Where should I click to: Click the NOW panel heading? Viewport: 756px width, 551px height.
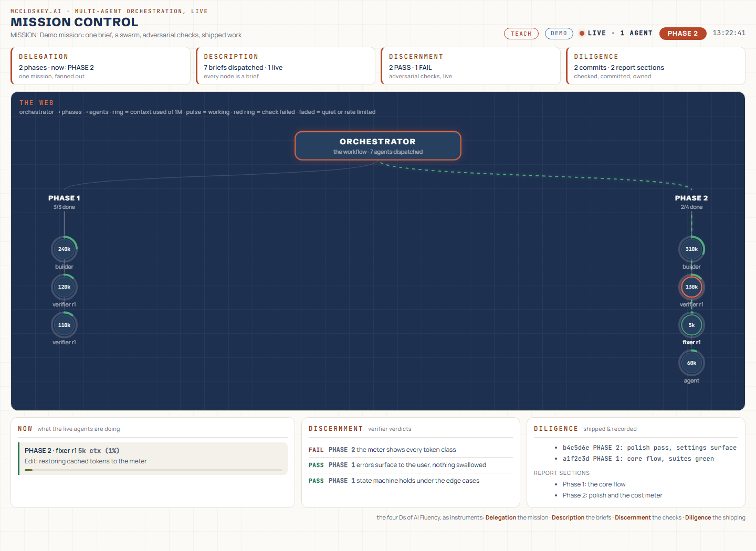[x=25, y=429]
